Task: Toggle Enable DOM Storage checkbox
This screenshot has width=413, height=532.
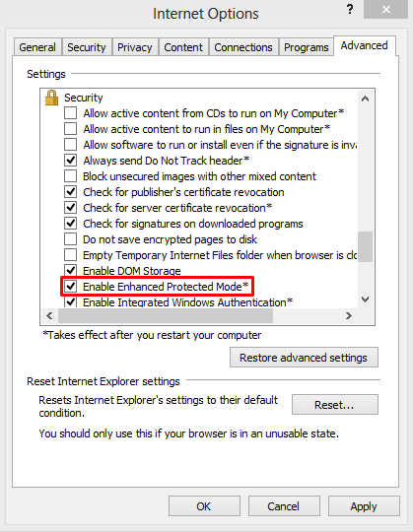Action: 71,271
